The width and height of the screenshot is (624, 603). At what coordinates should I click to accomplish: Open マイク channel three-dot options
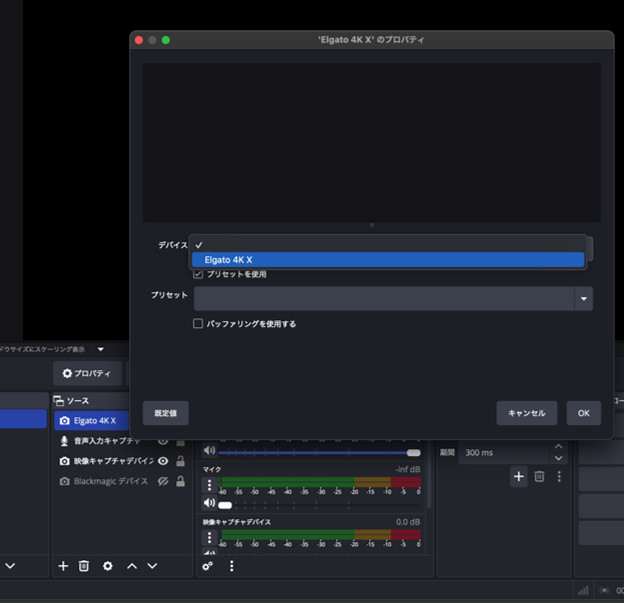click(209, 485)
